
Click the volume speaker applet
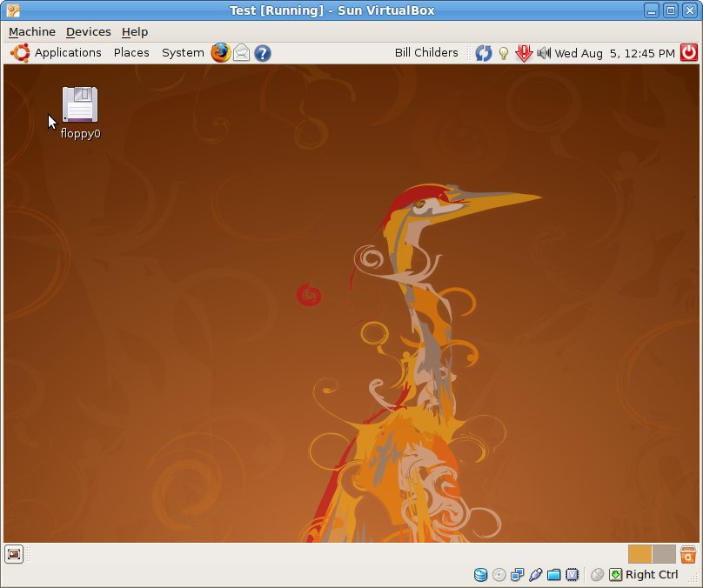pos(545,53)
